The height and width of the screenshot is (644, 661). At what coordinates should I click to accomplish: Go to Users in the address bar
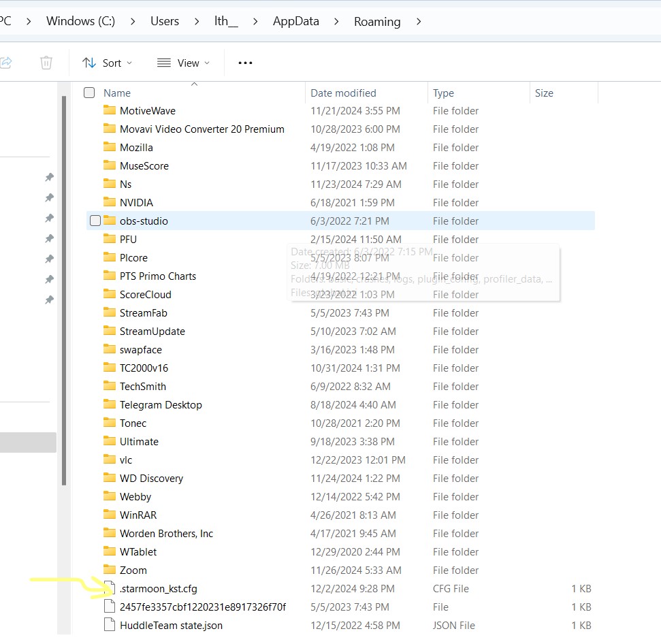coord(165,21)
